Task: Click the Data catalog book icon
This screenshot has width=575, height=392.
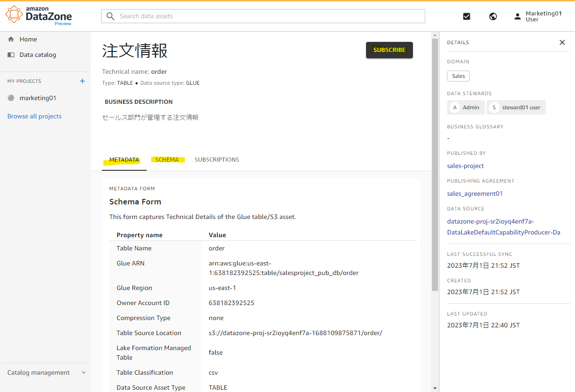Action: tap(11, 55)
